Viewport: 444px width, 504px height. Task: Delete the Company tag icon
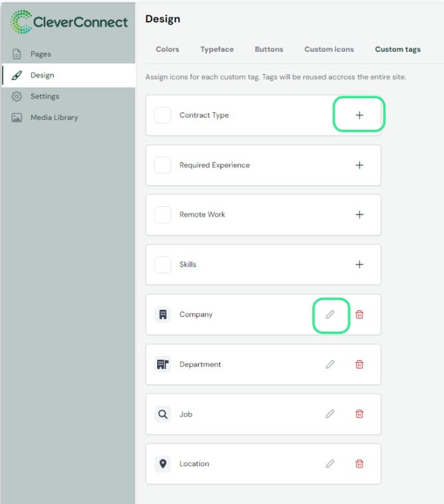coord(359,314)
